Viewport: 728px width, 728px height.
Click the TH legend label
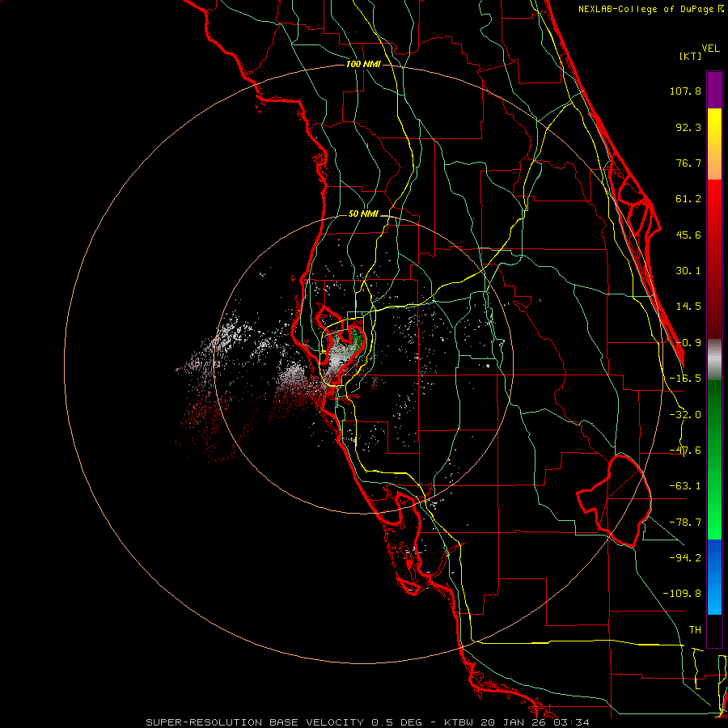695,630
